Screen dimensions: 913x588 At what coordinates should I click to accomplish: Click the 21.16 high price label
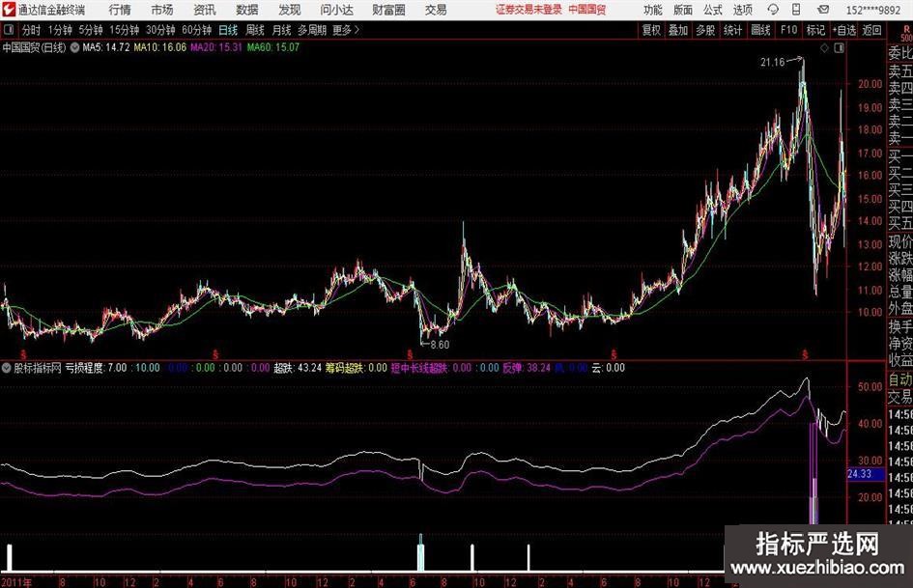click(773, 63)
